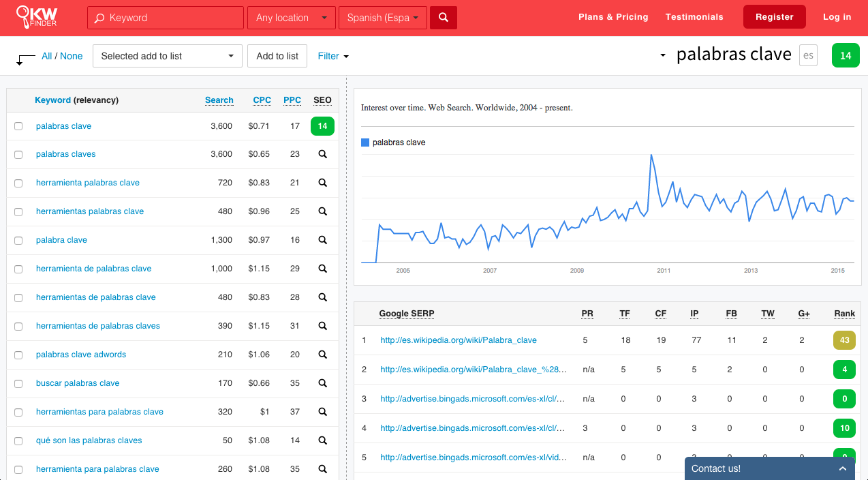Open the Spanish language dropdown

383,18
